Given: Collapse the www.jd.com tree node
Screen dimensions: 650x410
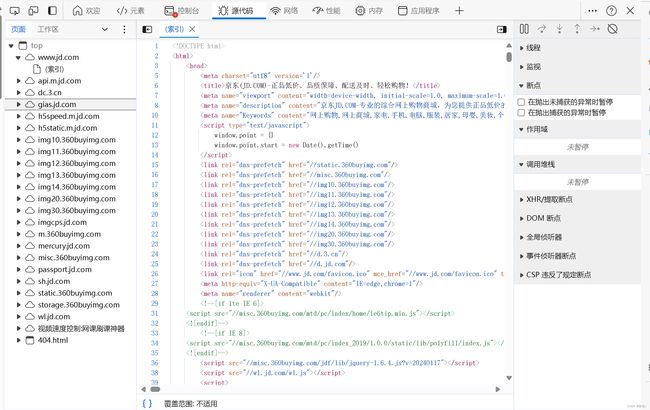Looking at the screenshot, I should 18,58.
